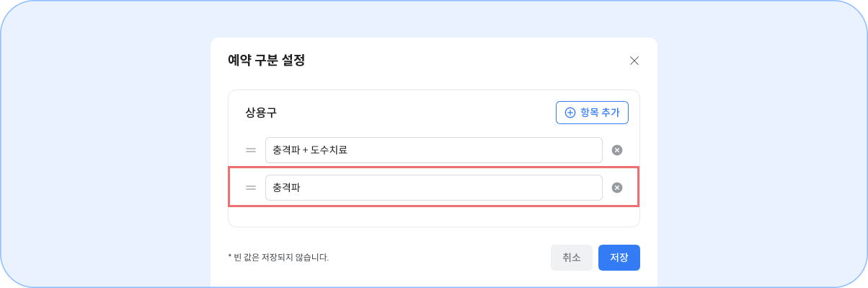Cancel changes with the 취소 button
868x288 pixels.
pos(572,258)
